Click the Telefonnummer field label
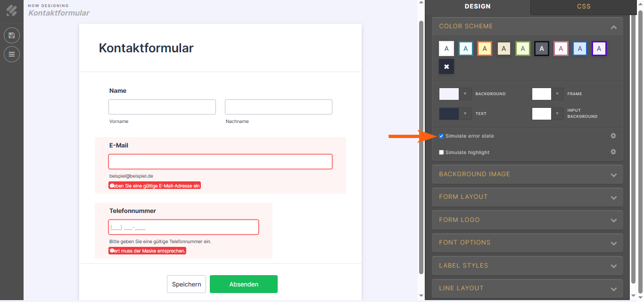644x302 pixels. (132, 211)
